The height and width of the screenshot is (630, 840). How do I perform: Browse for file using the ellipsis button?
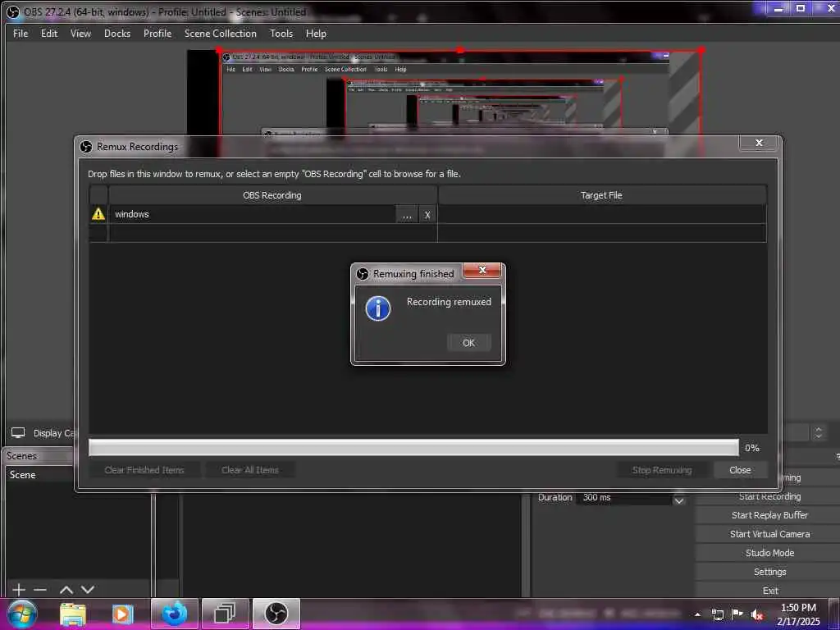(407, 215)
